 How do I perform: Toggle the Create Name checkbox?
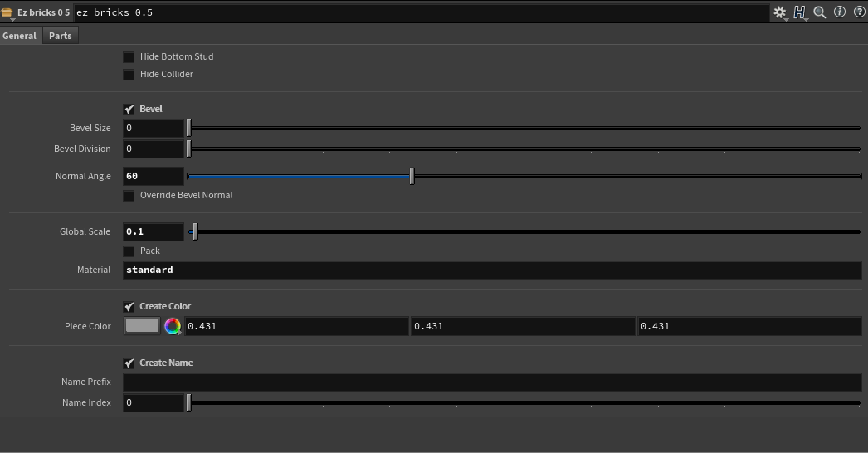click(x=129, y=363)
